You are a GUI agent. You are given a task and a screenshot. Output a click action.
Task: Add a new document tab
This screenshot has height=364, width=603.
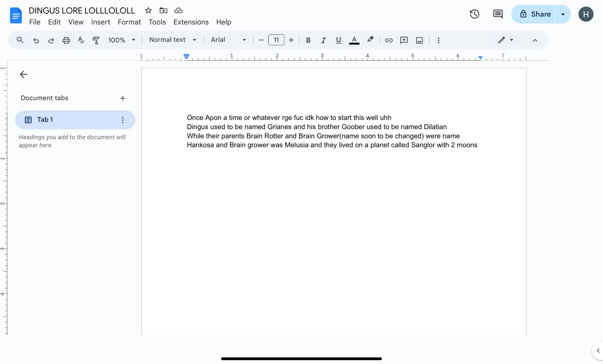tap(123, 98)
